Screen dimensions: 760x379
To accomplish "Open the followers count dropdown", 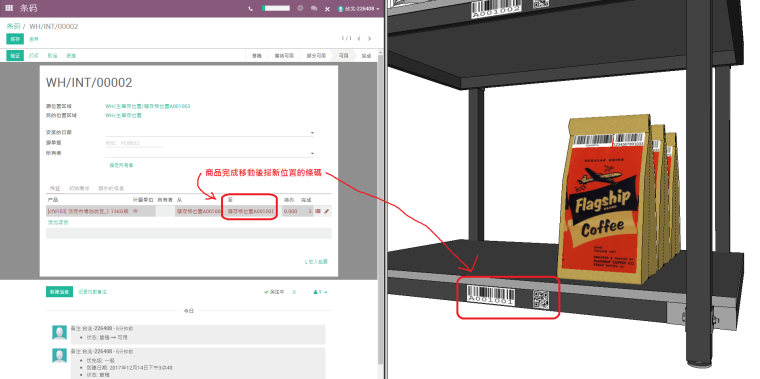I will pyautogui.click(x=320, y=292).
